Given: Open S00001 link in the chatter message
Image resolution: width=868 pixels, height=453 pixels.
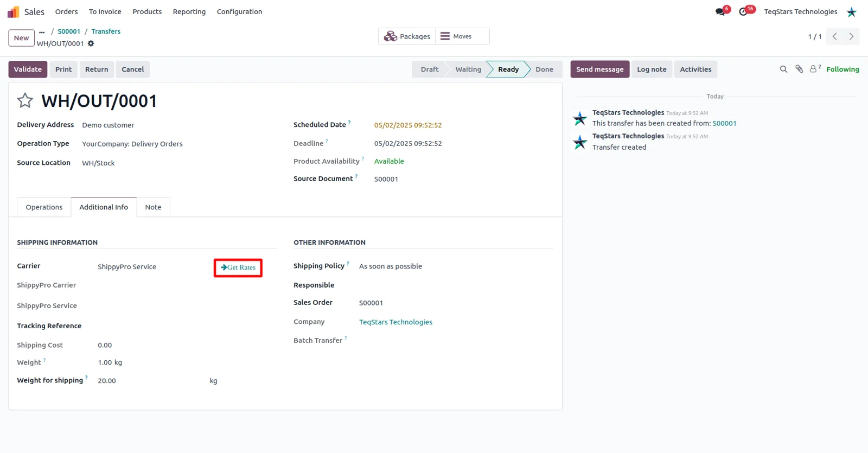Looking at the screenshot, I should click(x=724, y=123).
